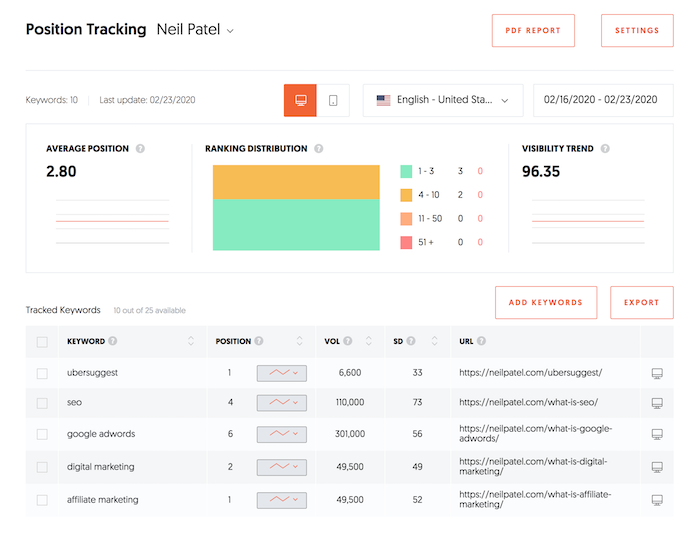Click help icon beside VOL column
The image size is (700, 543).
coord(348,341)
